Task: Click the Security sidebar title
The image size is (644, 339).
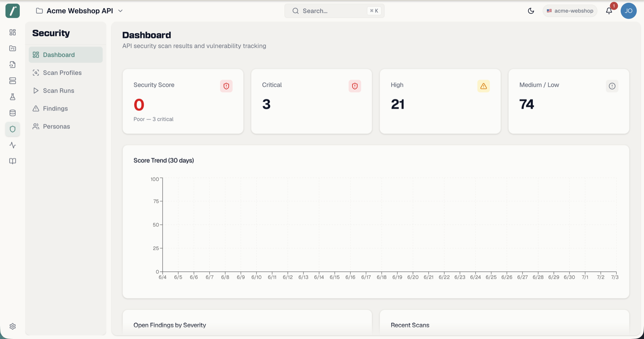Action: click(51, 33)
